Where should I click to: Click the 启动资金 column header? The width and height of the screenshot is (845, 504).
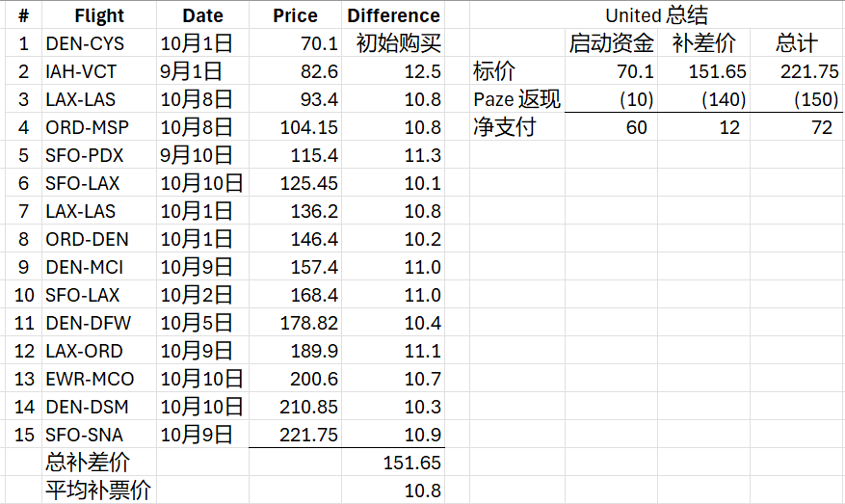click(611, 43)
